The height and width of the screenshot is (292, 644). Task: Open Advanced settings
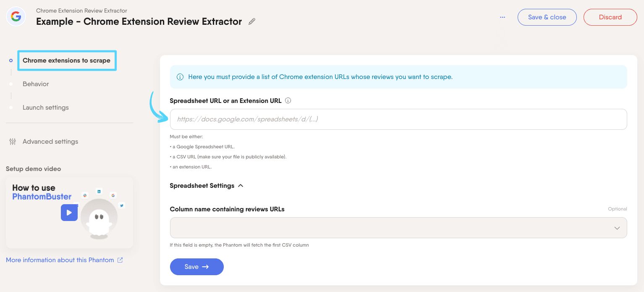50,142
